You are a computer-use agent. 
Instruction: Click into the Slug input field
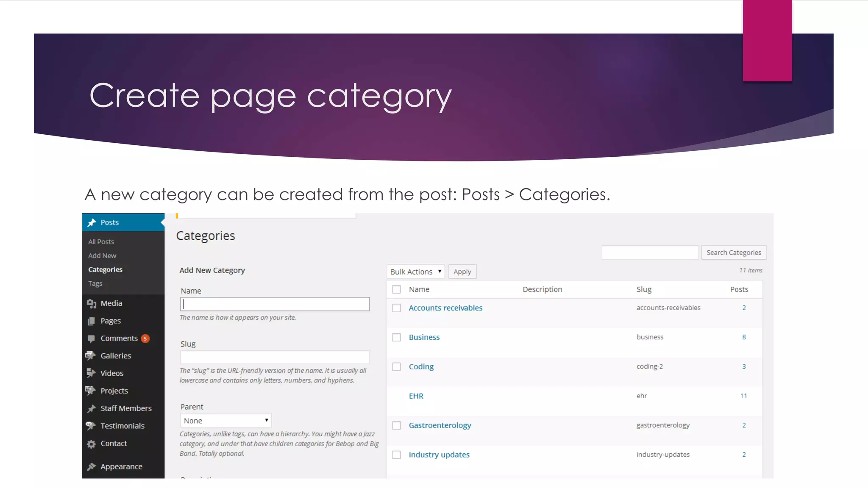tap(275, 357)
